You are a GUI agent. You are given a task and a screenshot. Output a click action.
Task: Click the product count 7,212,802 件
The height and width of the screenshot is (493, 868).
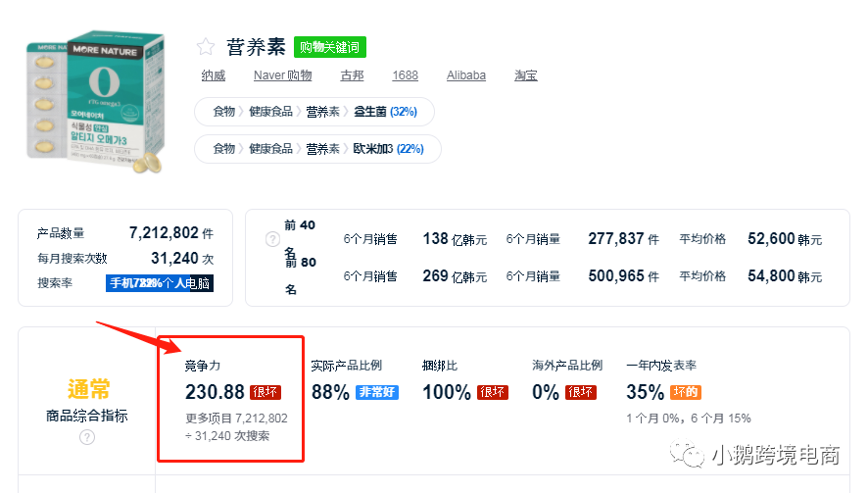(x=171, y=232)
